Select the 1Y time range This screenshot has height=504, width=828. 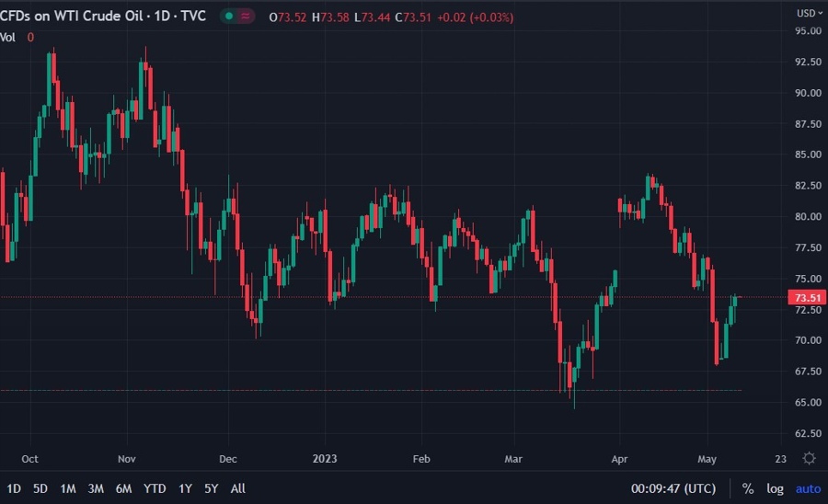[185, 488]
